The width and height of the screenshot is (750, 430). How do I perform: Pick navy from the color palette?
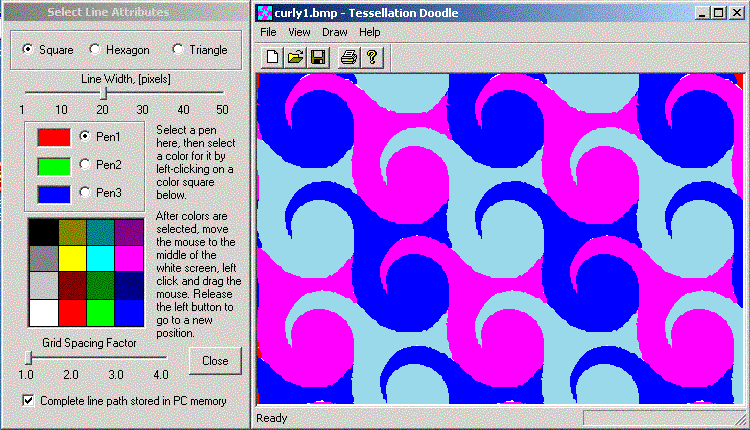tap(129, 286)
